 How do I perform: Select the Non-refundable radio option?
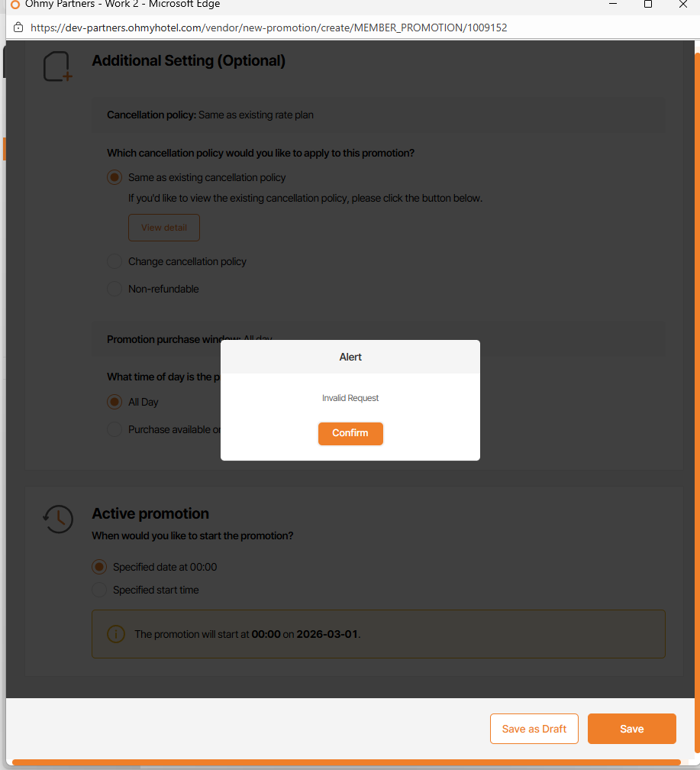[115, 289]
